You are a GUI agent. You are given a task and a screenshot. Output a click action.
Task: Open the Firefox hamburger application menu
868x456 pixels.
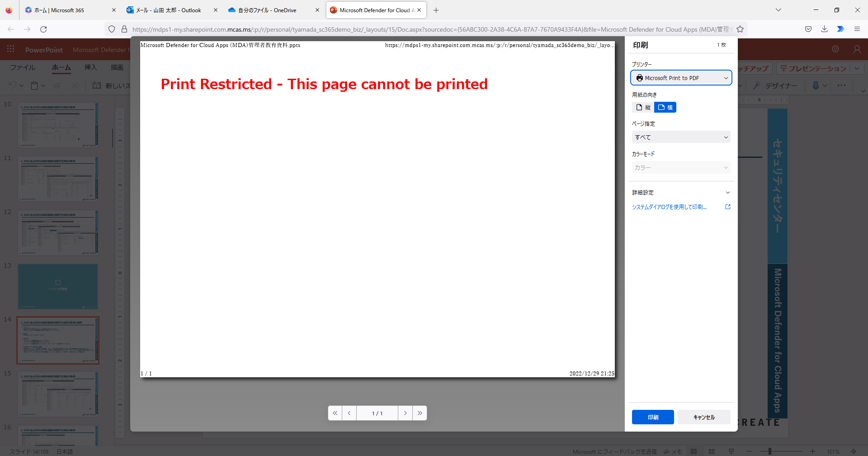[x=857, y=29]
